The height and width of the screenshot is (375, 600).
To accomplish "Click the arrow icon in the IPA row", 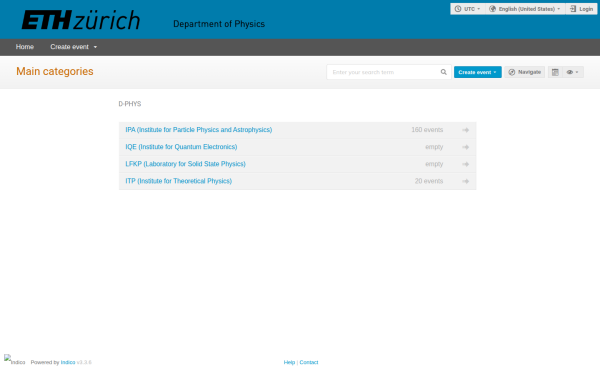I will click(465, 130).
